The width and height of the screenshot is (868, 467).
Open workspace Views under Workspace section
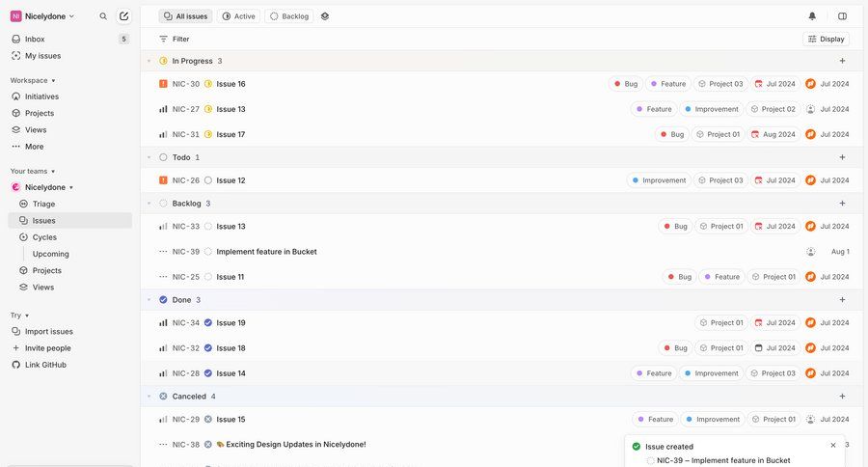(x=69, y=129)
